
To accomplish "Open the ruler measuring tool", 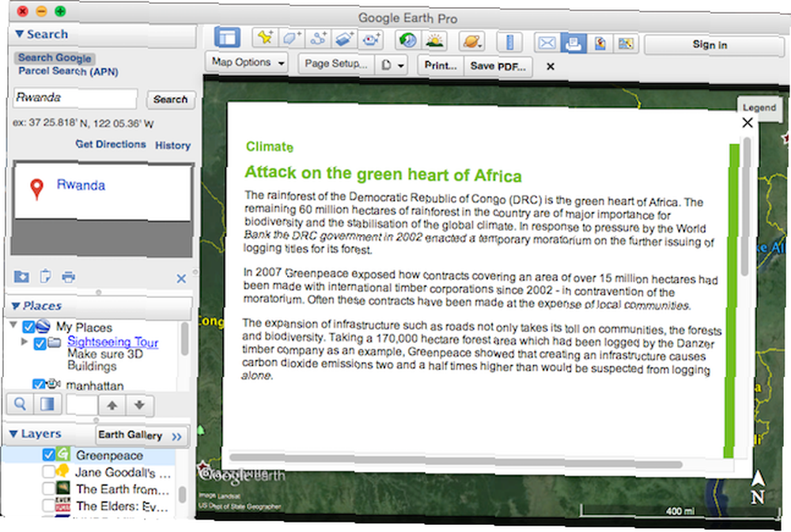I will pyautogui.click(x=509, y=42).
